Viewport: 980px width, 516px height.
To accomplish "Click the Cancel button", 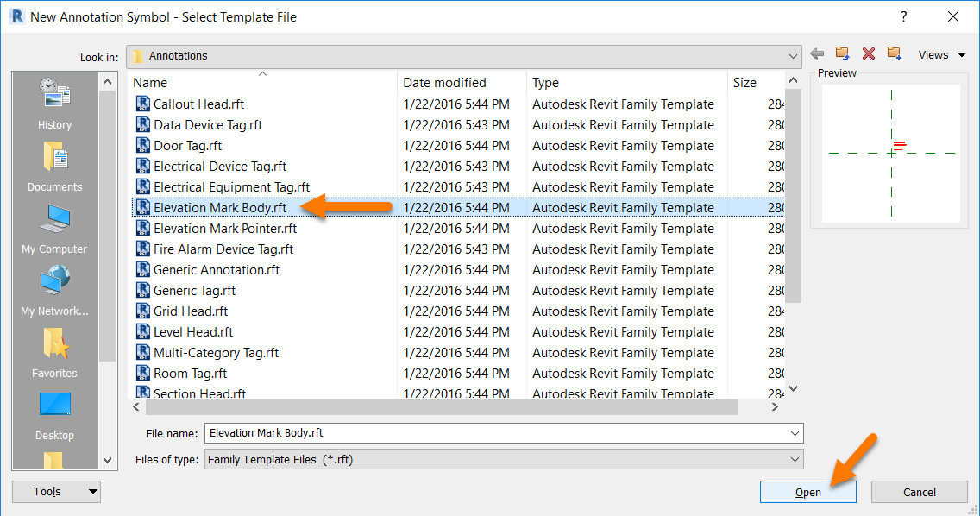I will point(919,492).
